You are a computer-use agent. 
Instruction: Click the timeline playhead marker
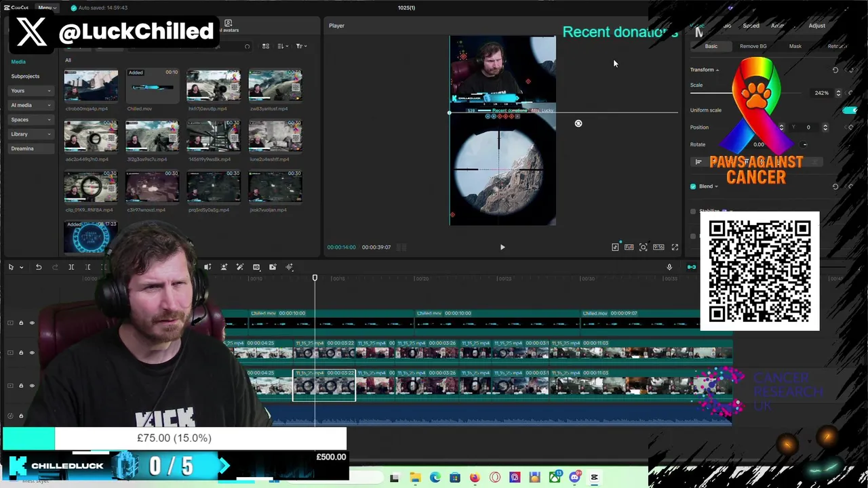click(315, 278)
